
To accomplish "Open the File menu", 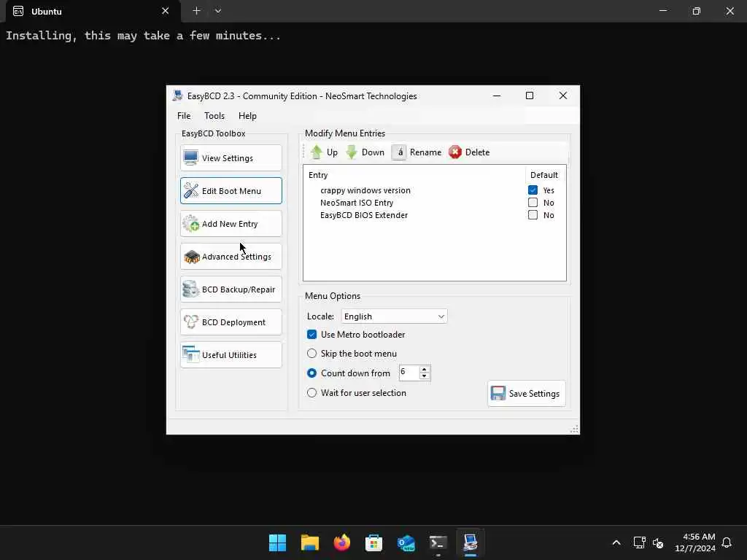I will coord(184,116).
